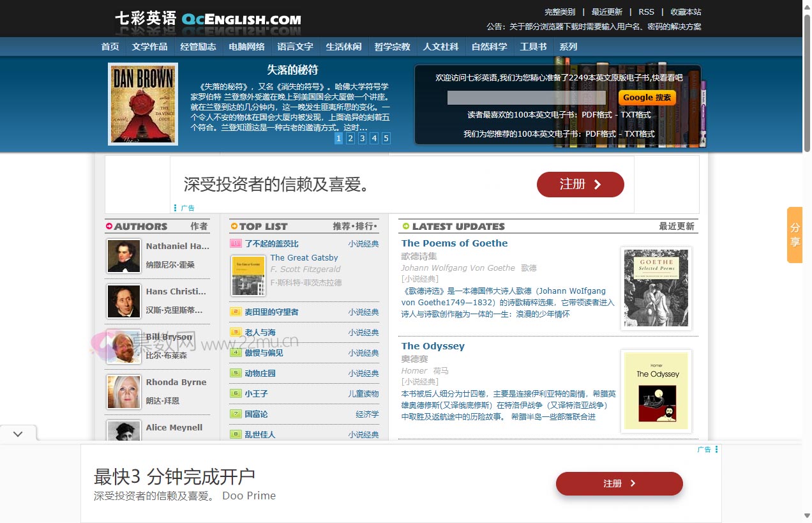Expand the chevron control at bottom left
The height and width of the screenshot is (523, 812).
(19, 433)
